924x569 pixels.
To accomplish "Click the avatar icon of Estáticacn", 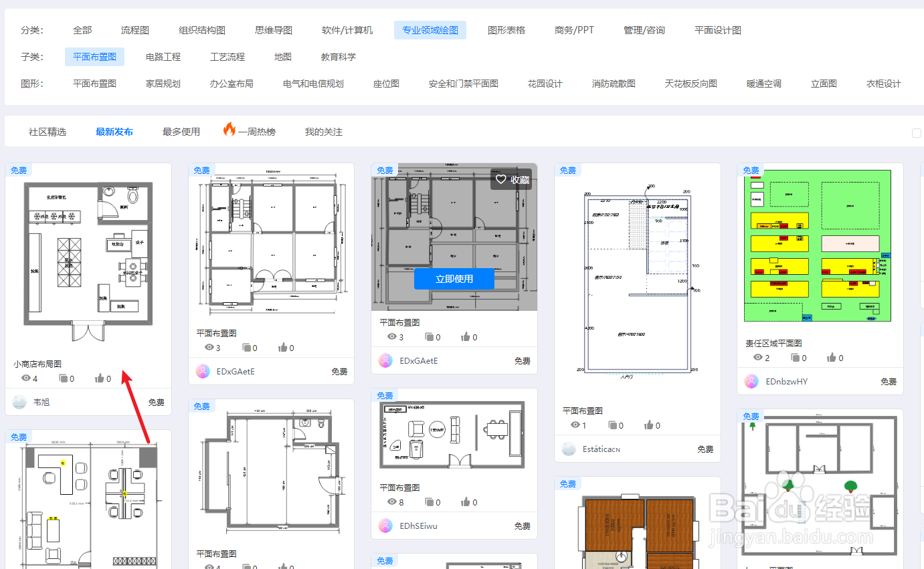I will (x=568, y=449).
